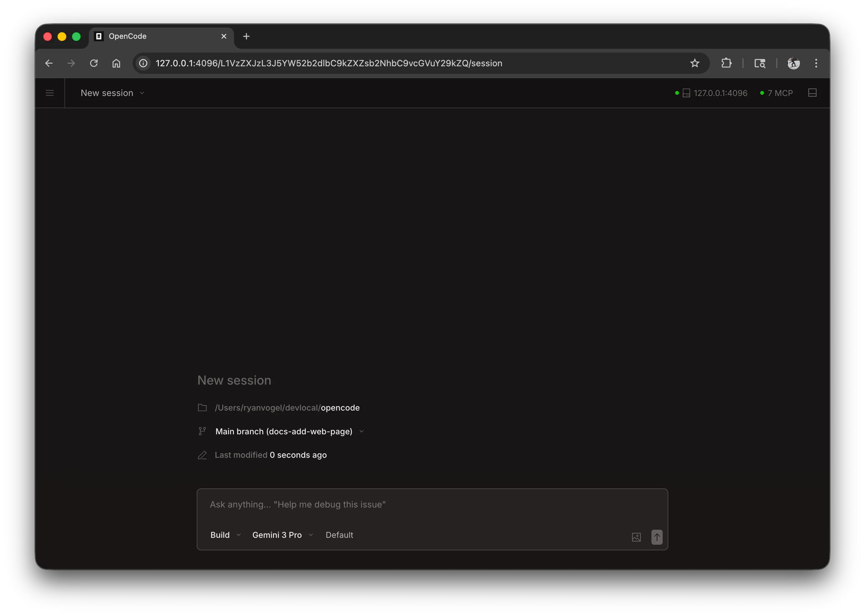Bookmark the page with the star
Screen dimensions: 865x616
695,63
